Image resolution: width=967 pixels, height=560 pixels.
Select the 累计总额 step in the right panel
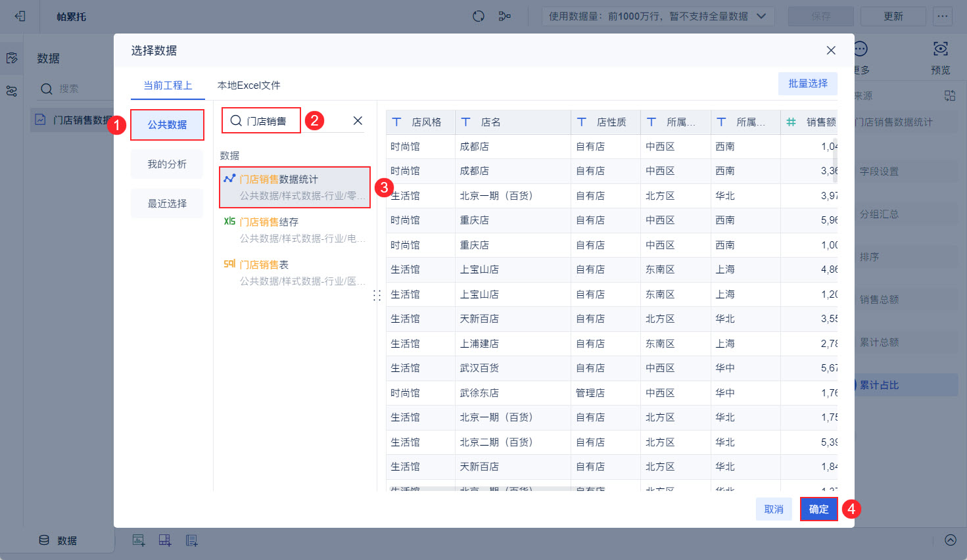(905, 342)
